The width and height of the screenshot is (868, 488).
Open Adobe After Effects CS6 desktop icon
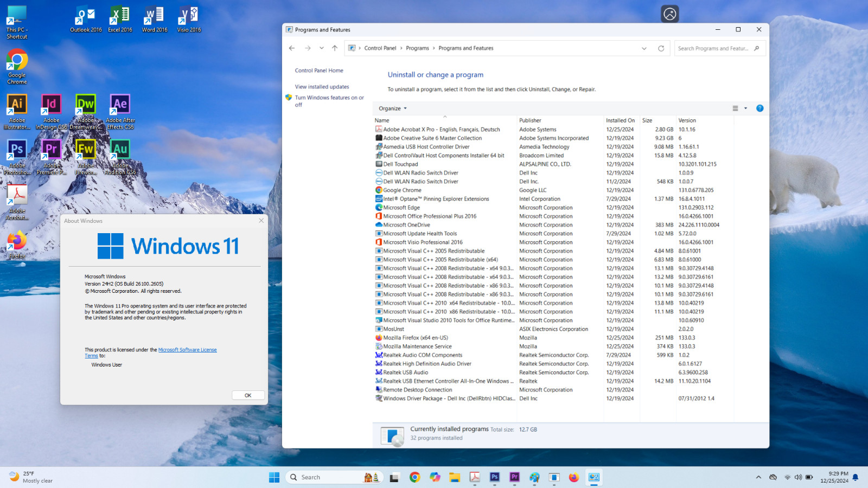click(120, 112)
